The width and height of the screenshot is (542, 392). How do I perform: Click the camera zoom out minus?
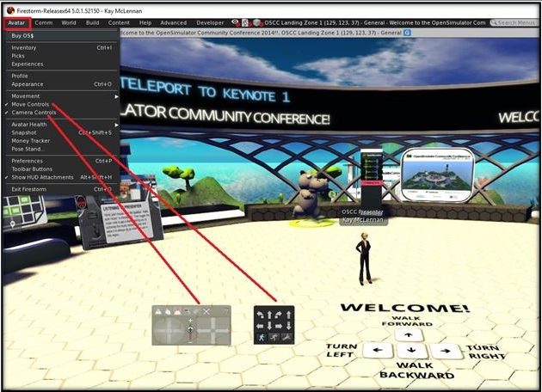190,342
